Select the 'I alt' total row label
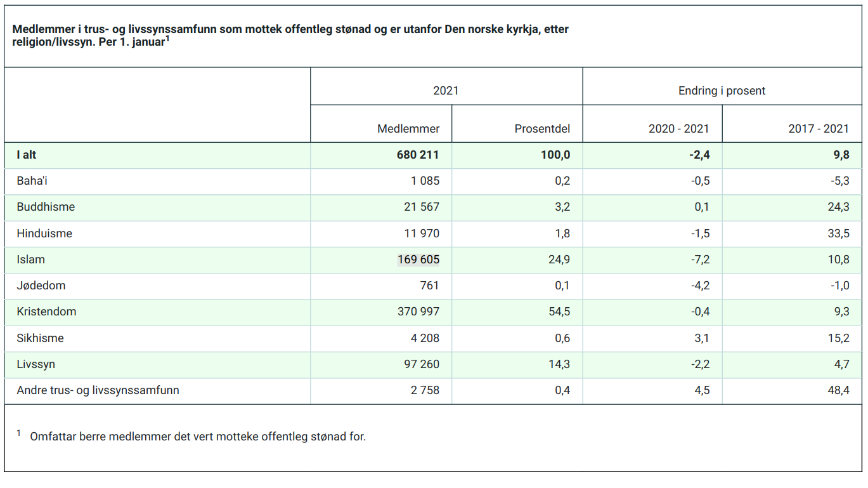Image resolution: width=868 pixels, height=488 pixels. pyautogui.click(x=27, y=155)
